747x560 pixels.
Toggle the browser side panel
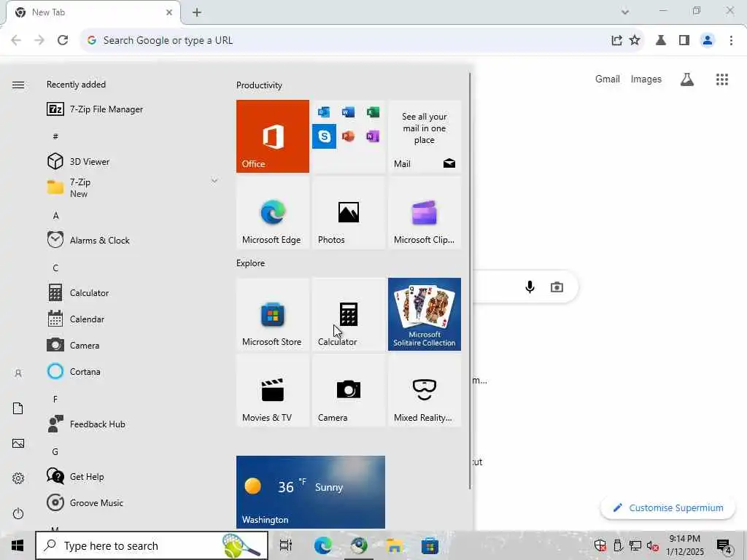(684, 40)
